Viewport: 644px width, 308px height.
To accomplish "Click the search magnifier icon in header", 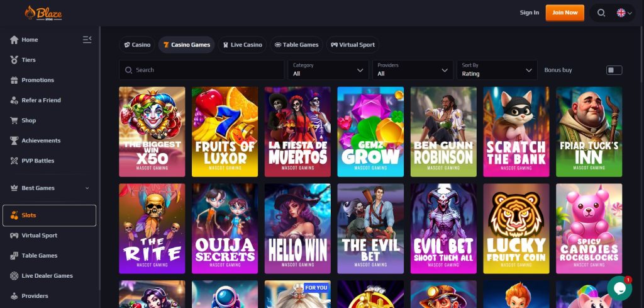I will coord(601,13).
